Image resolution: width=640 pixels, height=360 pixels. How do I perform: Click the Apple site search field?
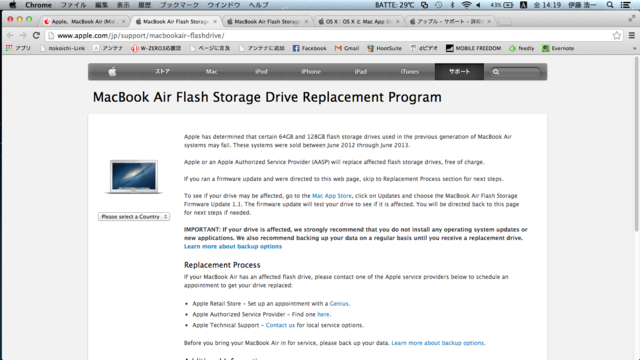516,72
